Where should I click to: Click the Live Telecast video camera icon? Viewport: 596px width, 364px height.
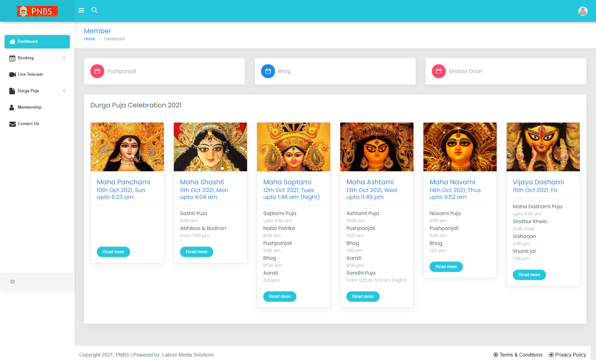[x=12, y=74]
